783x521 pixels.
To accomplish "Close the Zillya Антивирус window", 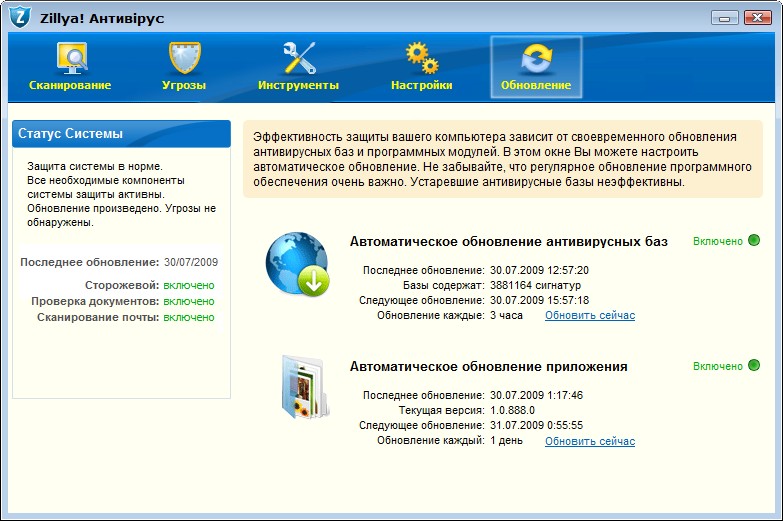I will [758, 18].
